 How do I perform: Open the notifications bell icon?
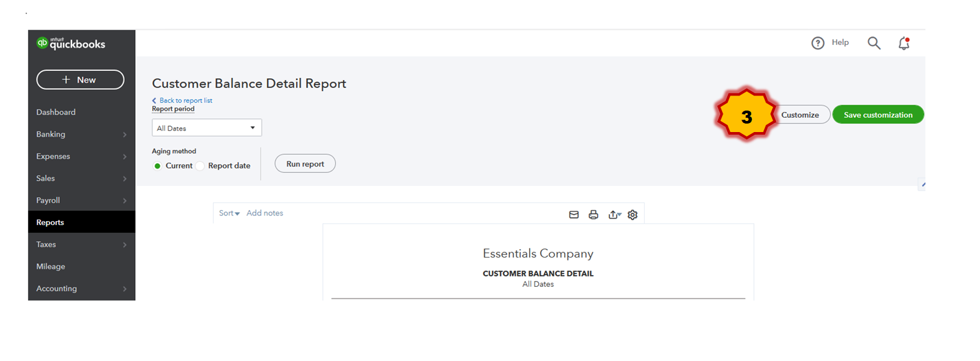click(903, 44)
